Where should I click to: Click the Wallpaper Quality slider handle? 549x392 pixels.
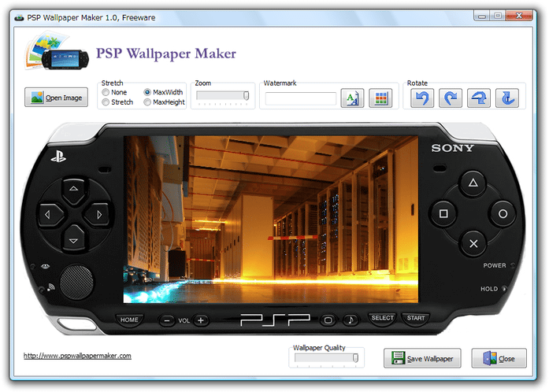click(355, 357)
